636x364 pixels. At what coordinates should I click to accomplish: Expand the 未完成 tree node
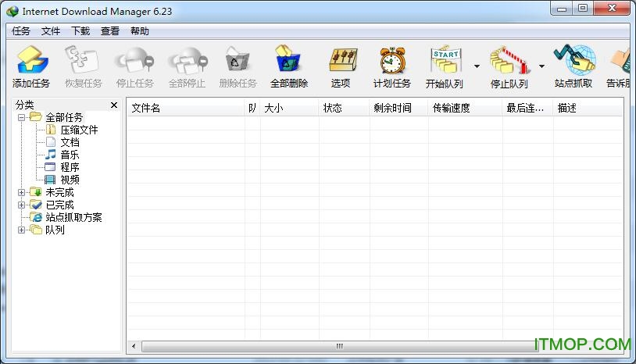click(x=22, y=192)
